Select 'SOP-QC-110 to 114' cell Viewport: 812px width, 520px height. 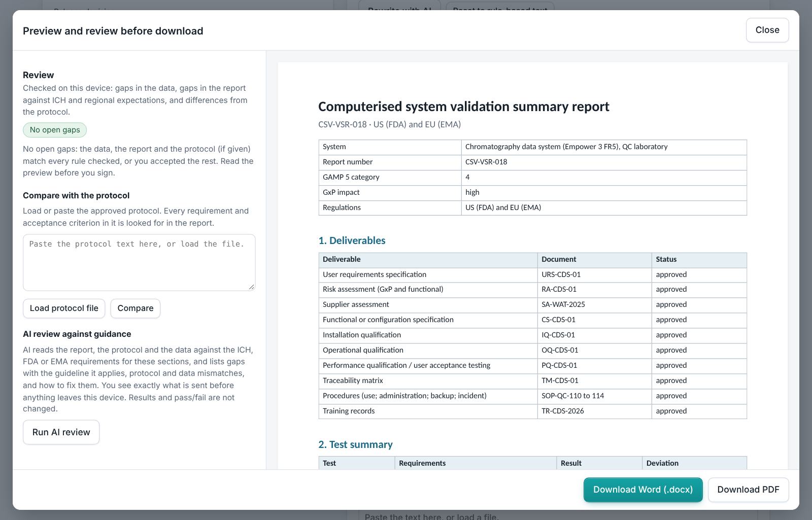[594, 396]
